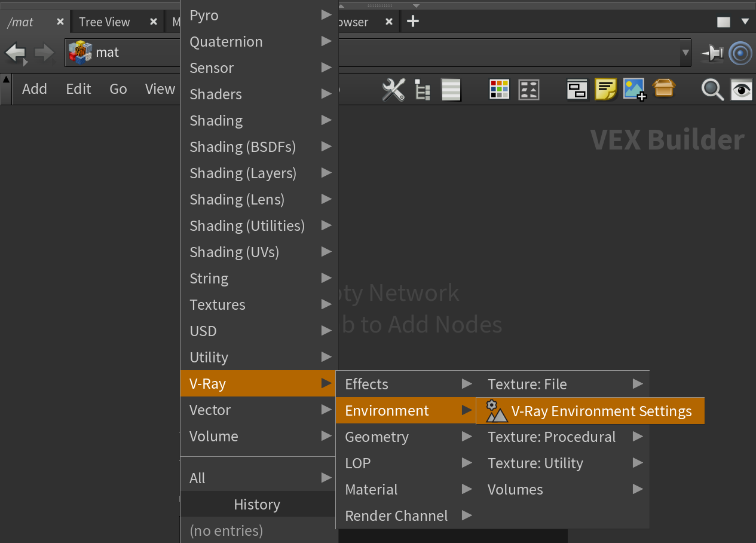
Task: Maximize the pane with square icon
Action: 724,22
